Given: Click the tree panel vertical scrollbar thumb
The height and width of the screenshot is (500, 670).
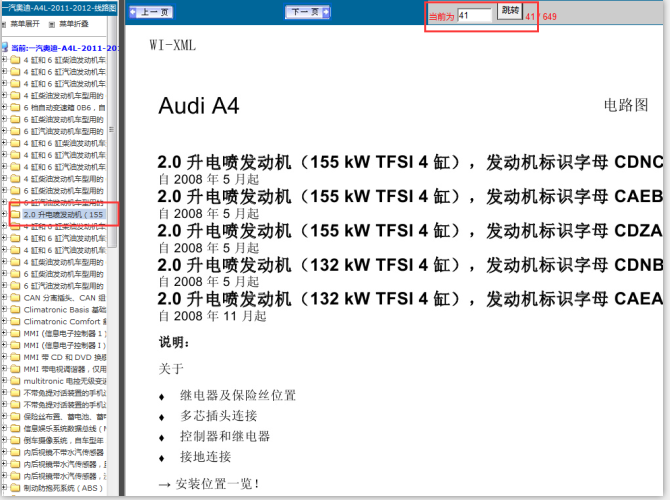Looking at the screenshot, I should point(112,130).
